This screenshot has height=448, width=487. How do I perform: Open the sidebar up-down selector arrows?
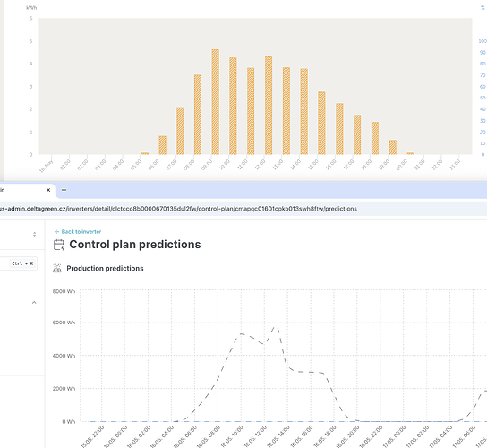click(35, 234)
